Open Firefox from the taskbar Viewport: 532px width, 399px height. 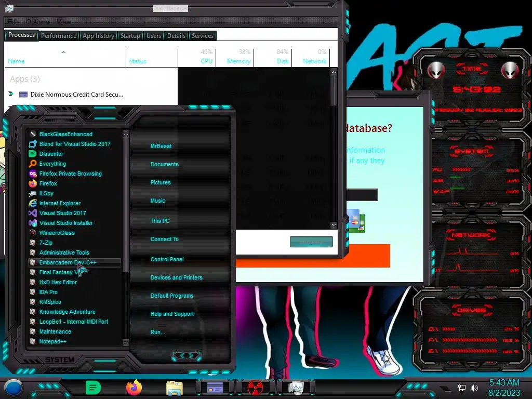pyautogui.click(x=134, y=388)
